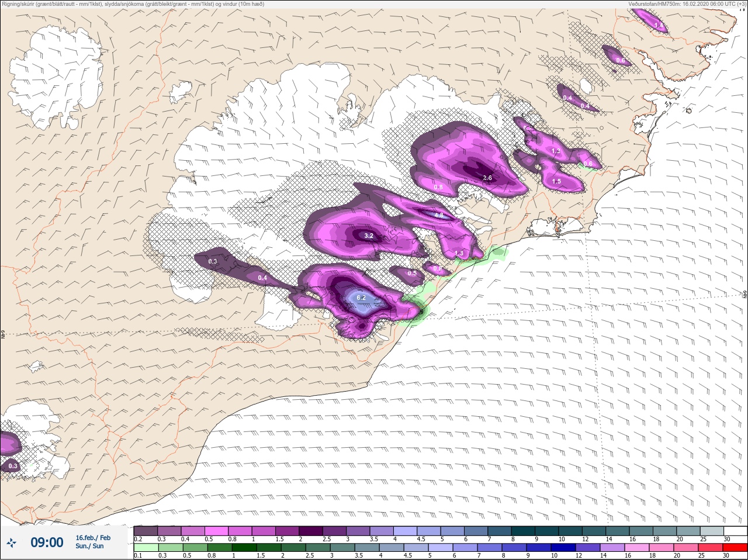Click the palest green rain swatch labeled 0.1
This screenshot has width=748, height=560.
(146, 548)
